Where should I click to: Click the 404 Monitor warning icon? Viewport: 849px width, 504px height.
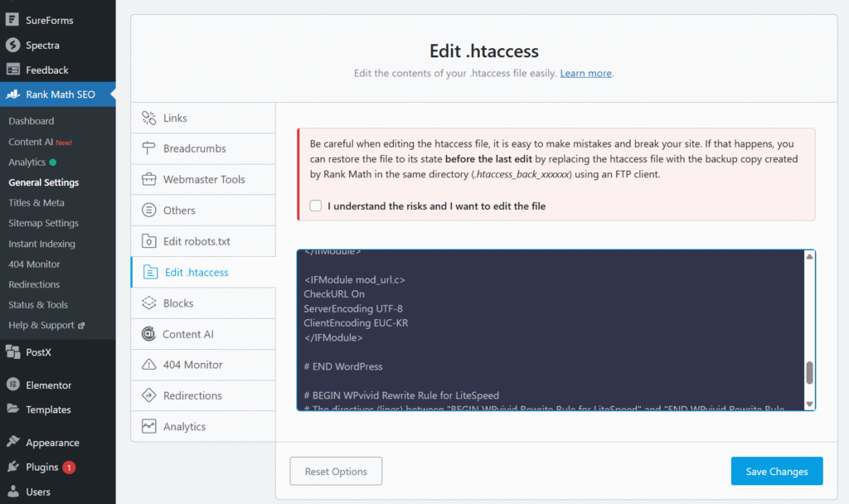tap(149, 365)
